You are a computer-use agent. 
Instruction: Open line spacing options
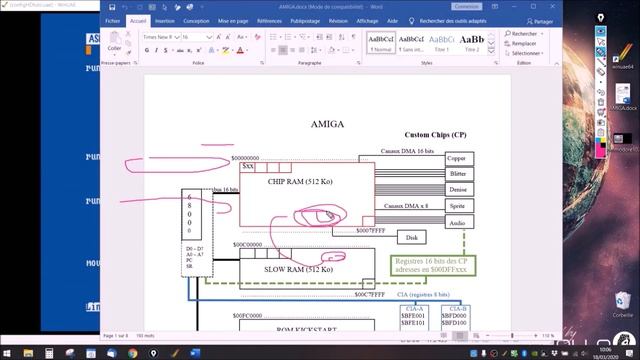(315, 50)
